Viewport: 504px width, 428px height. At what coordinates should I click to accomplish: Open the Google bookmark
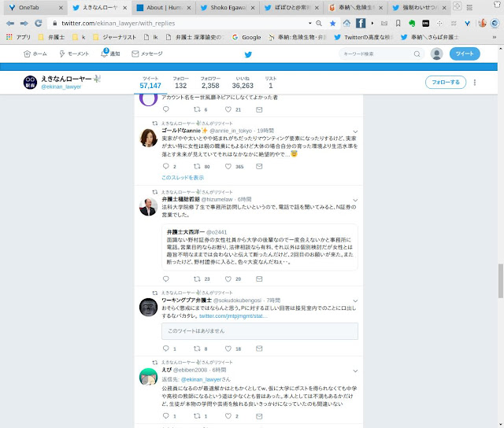click(246, 37)
